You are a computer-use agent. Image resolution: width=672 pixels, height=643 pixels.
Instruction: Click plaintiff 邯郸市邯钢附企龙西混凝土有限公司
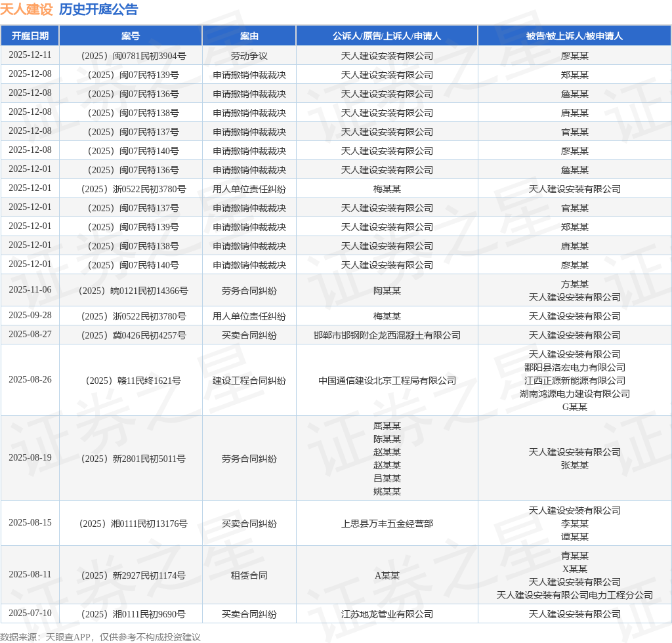click(x=387, y=335)
